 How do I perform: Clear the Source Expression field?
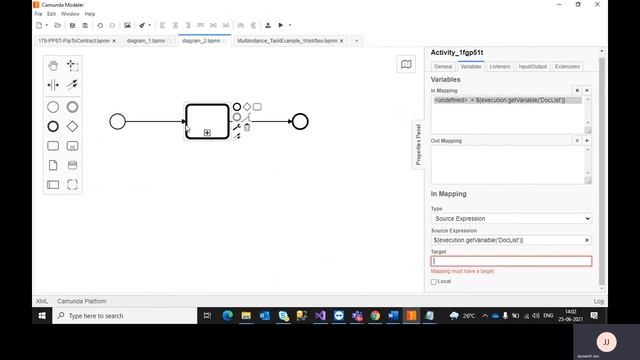coord(587,240)
